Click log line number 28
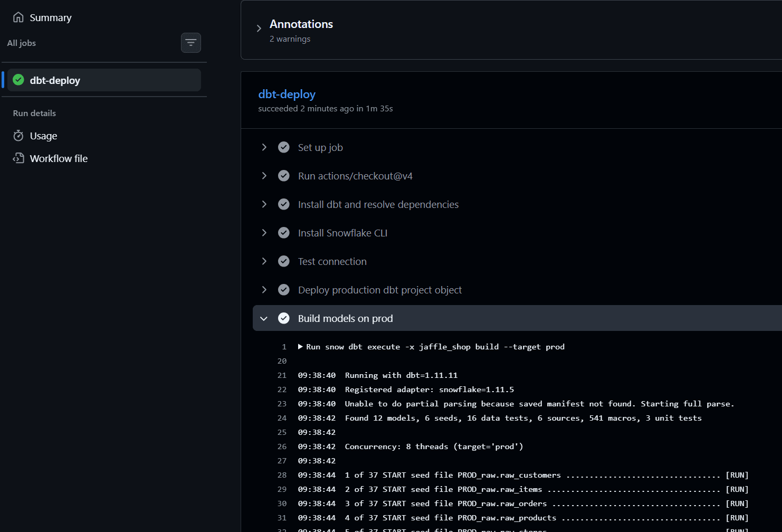The height and width of the screenshot is (532, 782). tap(282, 475)
